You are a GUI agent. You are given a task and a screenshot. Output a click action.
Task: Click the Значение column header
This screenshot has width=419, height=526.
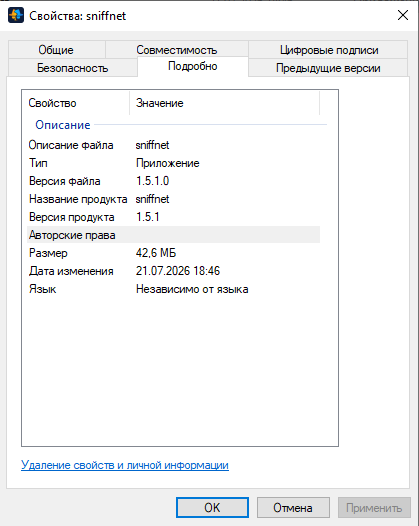225,103
